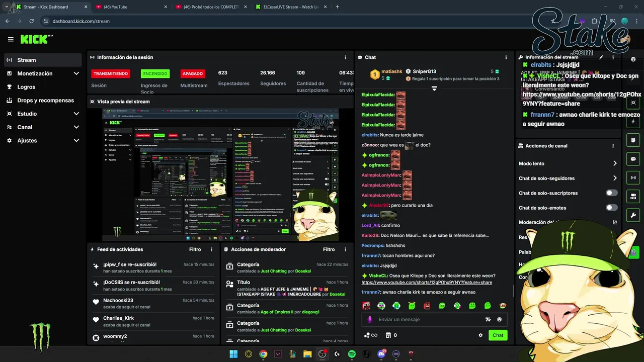
Task: Open options menu of Información de la sesión
Action: tap(345, 57)
